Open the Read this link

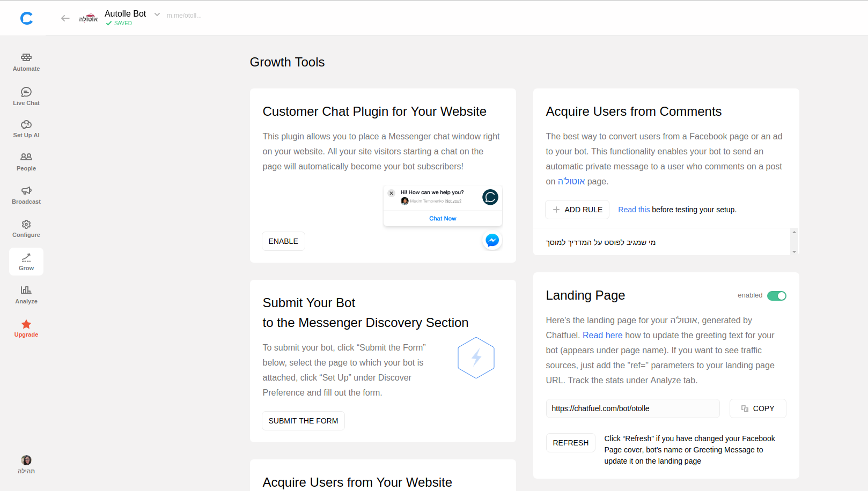click(634, 210)
